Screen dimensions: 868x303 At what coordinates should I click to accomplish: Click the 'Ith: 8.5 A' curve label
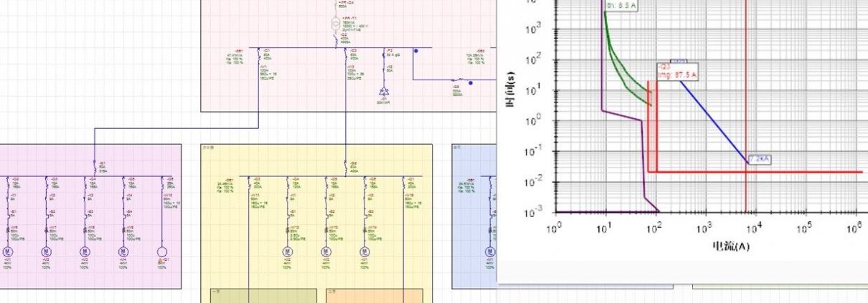[x=622, y=6]
